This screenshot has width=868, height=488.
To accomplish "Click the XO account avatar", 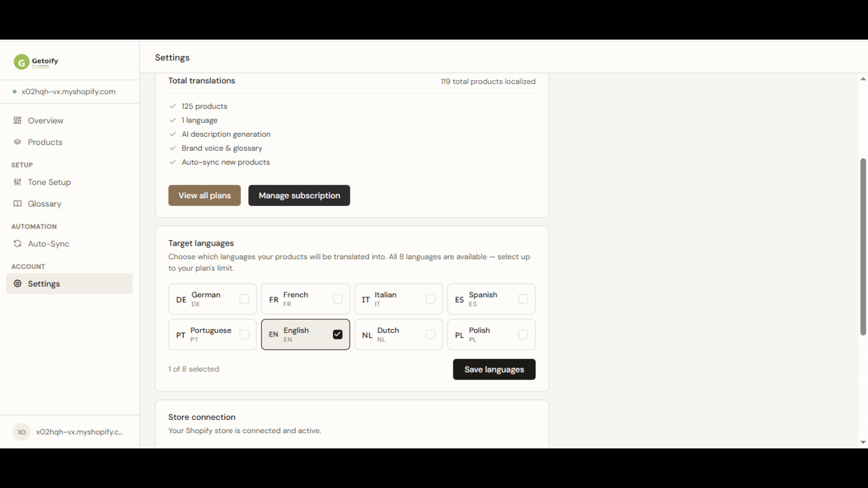I will (x=21, y=432).
